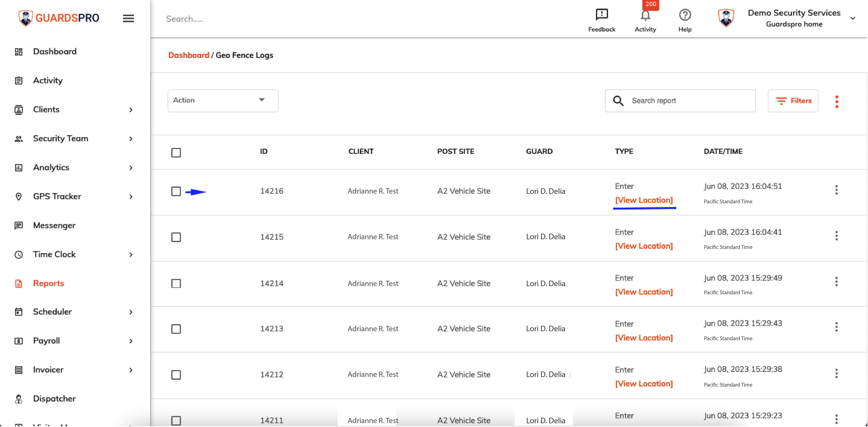The width and height of the screenshot is (868, 427).
Task: View Location for log 14216
Action: [644, 200]
